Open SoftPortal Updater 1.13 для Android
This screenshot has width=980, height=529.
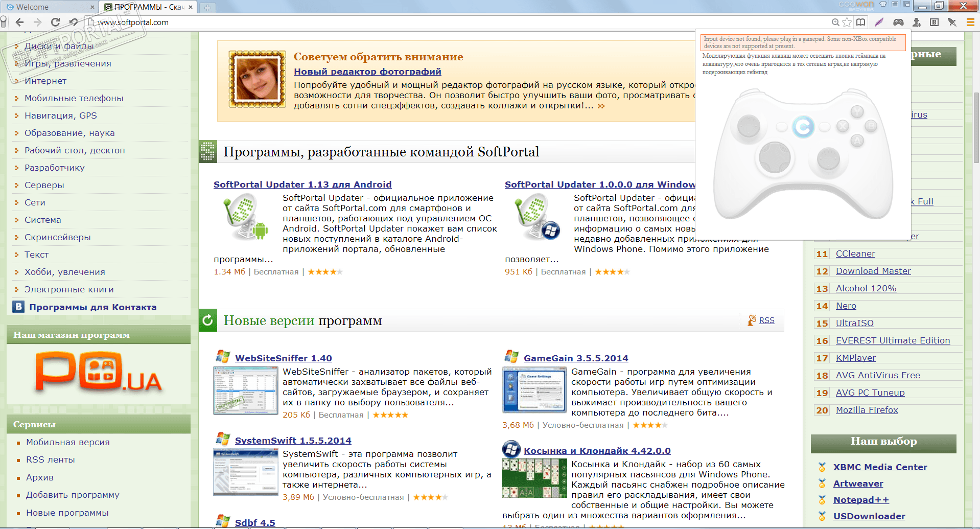pyautogui.click(x=302, y=185)
